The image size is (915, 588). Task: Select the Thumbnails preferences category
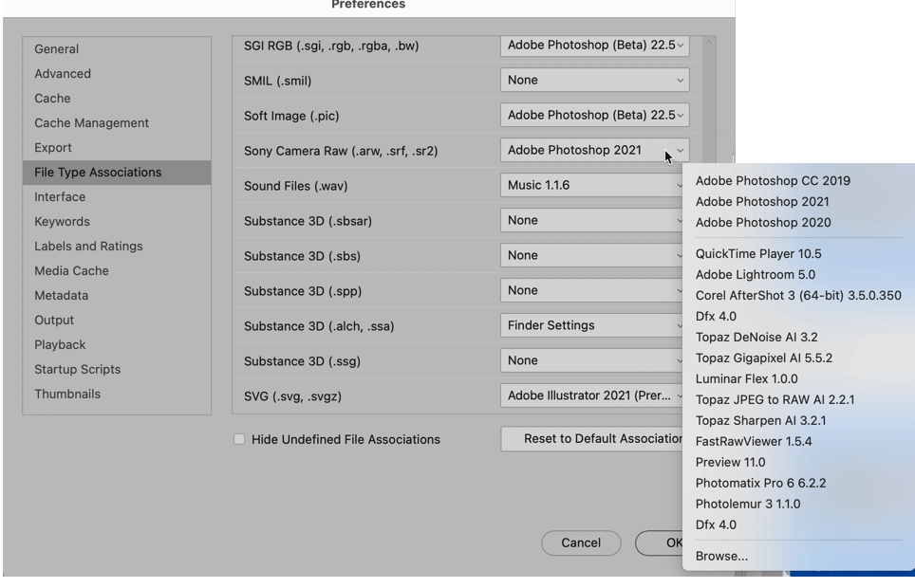67,395
